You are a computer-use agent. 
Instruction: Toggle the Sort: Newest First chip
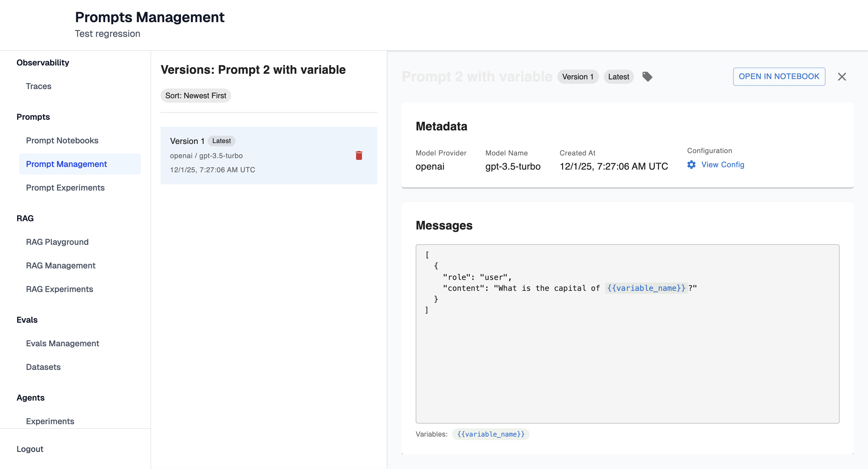(195, 96)
